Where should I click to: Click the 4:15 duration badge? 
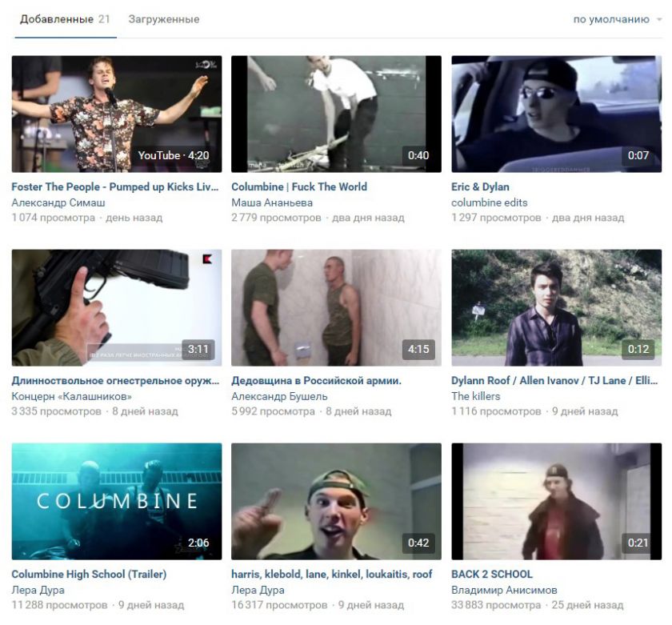[418, 350]
